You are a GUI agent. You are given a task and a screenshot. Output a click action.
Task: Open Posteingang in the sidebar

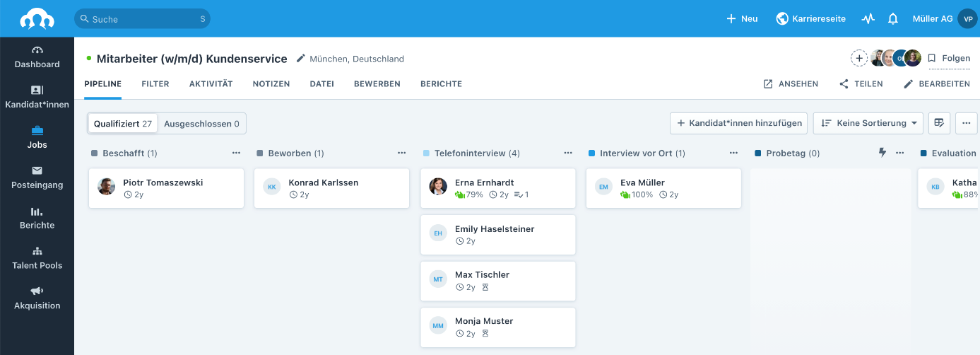pos(37,177)
